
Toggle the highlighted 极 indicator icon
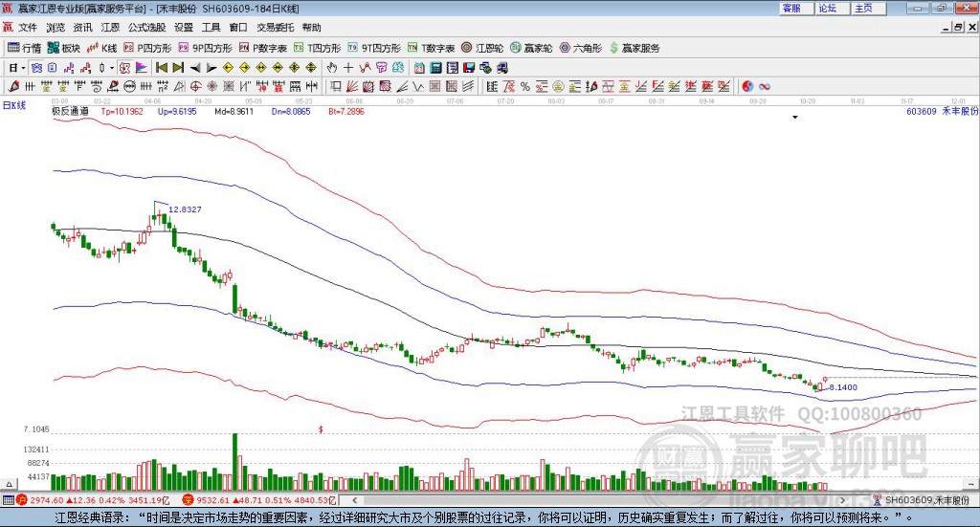point(124,68)
